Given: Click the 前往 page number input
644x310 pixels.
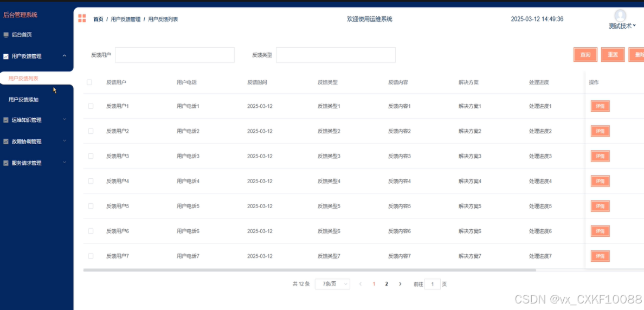Looking at the screenshot, I should (x=433, y=284).
